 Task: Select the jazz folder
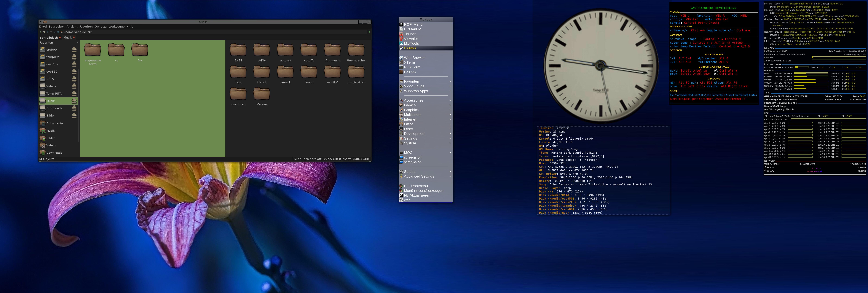point(238,75)
